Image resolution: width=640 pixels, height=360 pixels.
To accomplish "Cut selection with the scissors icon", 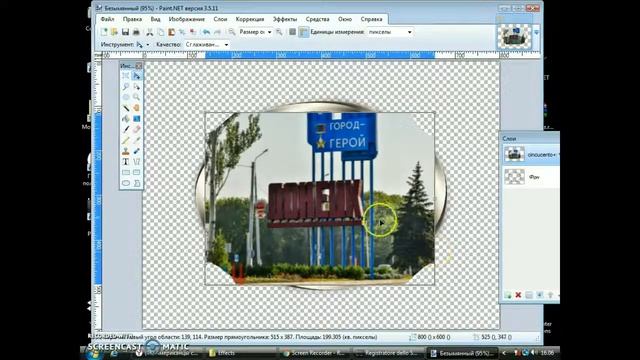I will coord(150,32).
